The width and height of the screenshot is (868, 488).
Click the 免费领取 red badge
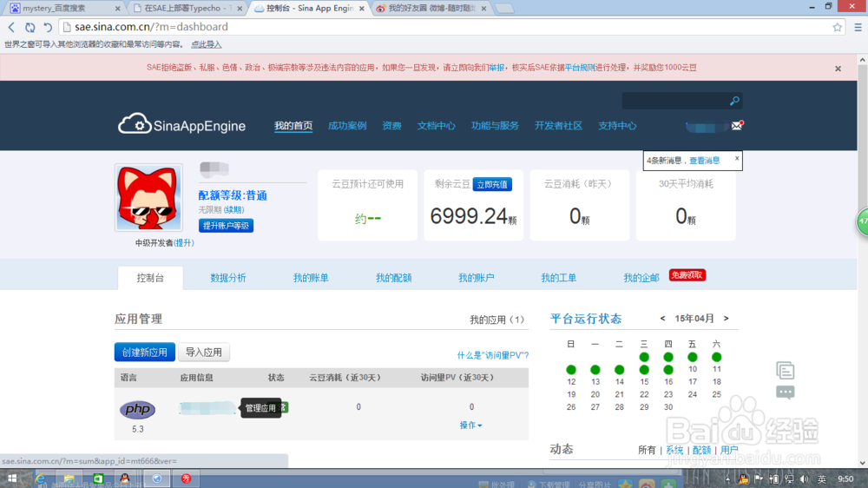[x=687, y=275]
